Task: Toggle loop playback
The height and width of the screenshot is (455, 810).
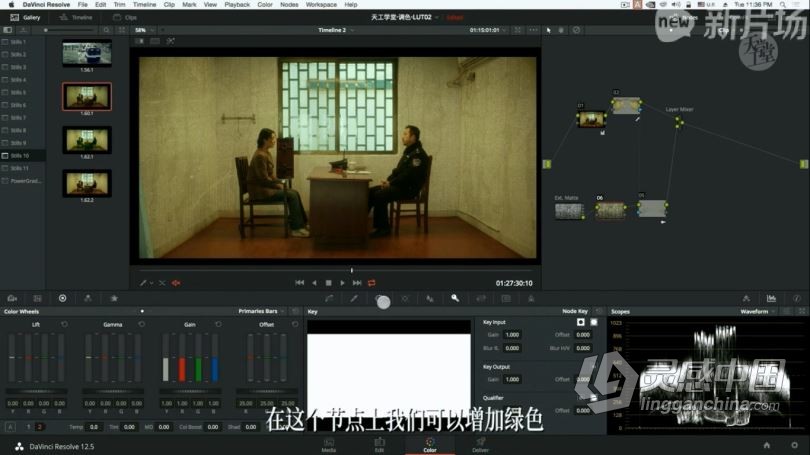Action: [371, 283]
